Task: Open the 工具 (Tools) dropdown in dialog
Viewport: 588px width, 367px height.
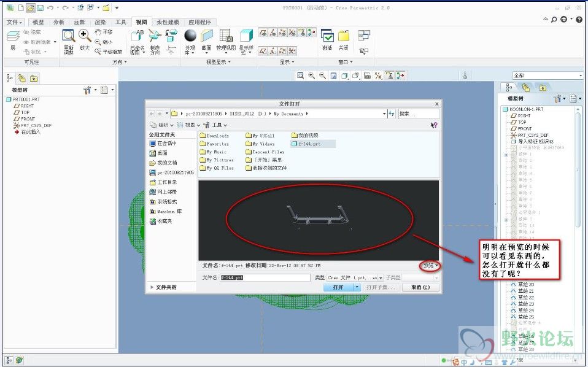Action: tap(215, 125)
